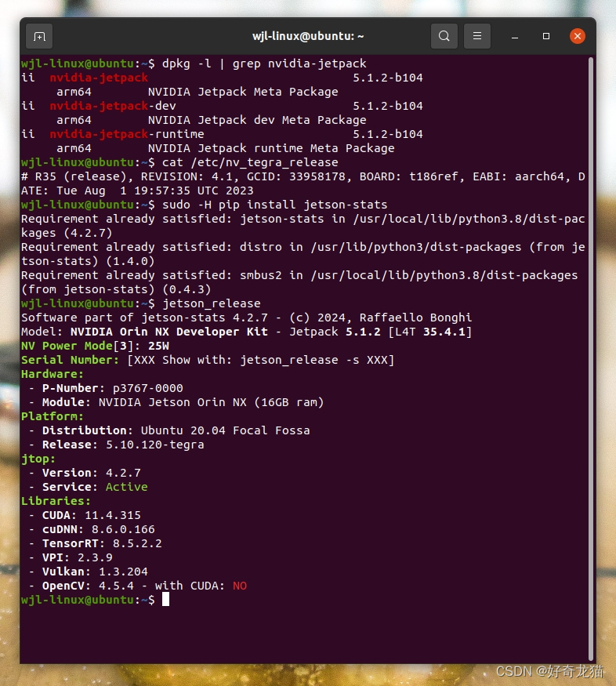This screenshot has width=616, height=686.
Task: Click 'NV Power Mode[3]: 25W' line
Action: [95, 346]
